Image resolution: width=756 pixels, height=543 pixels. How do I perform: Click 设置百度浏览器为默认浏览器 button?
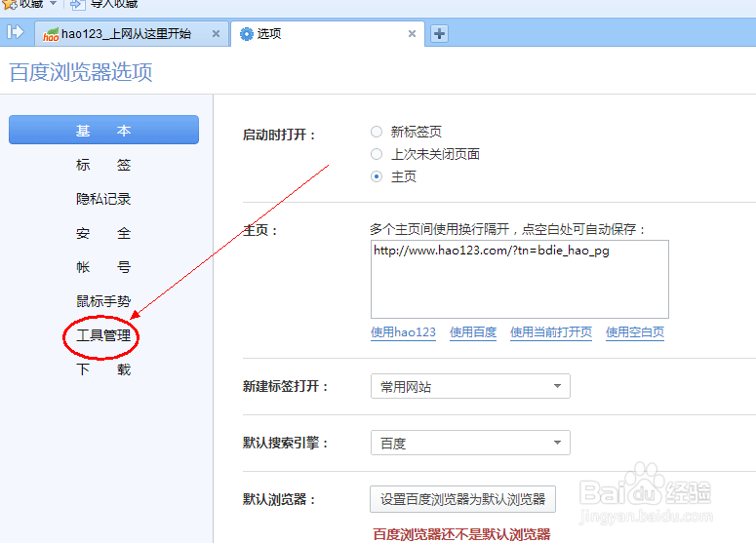point(462,499)
